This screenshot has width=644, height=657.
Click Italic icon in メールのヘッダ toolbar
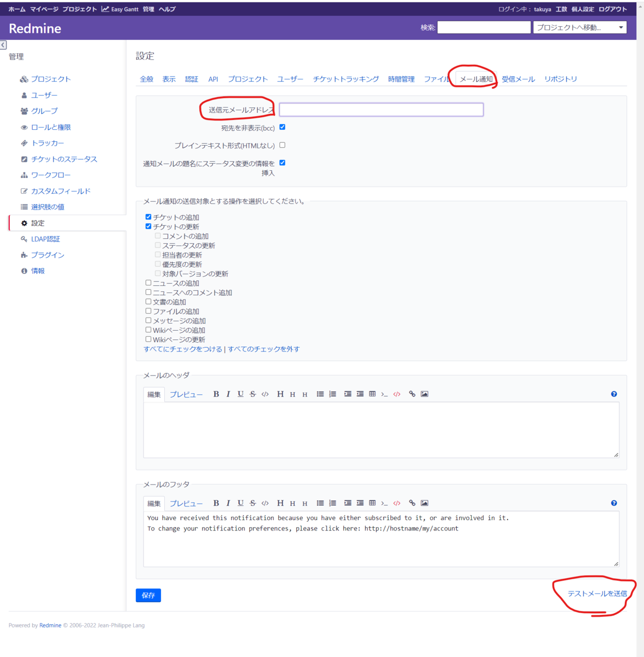pos(228,394)
